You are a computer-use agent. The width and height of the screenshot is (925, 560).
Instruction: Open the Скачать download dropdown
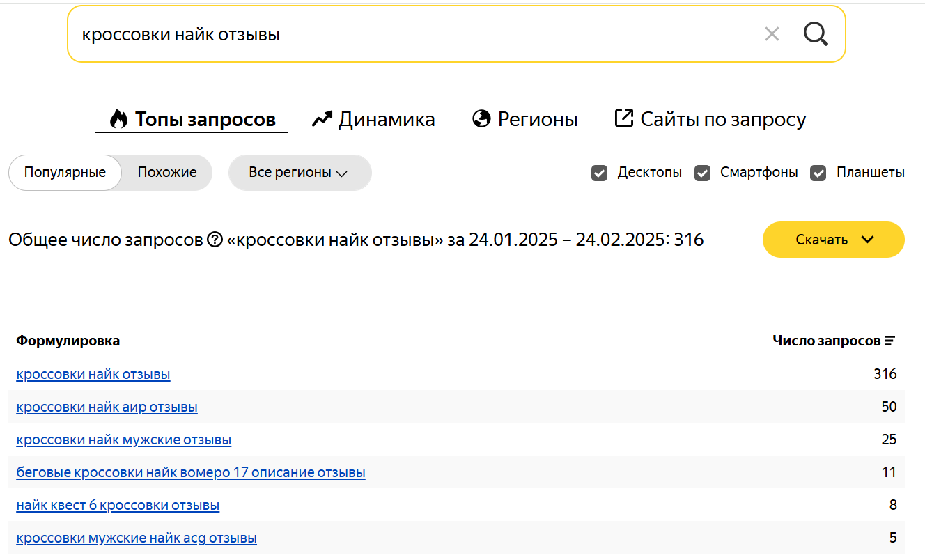[834, 240]
